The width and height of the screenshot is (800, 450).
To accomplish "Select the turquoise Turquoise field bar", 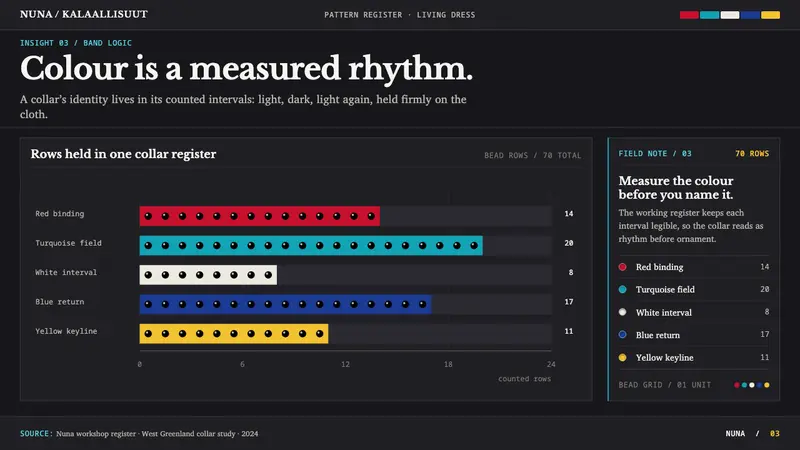I will point(311,245).
